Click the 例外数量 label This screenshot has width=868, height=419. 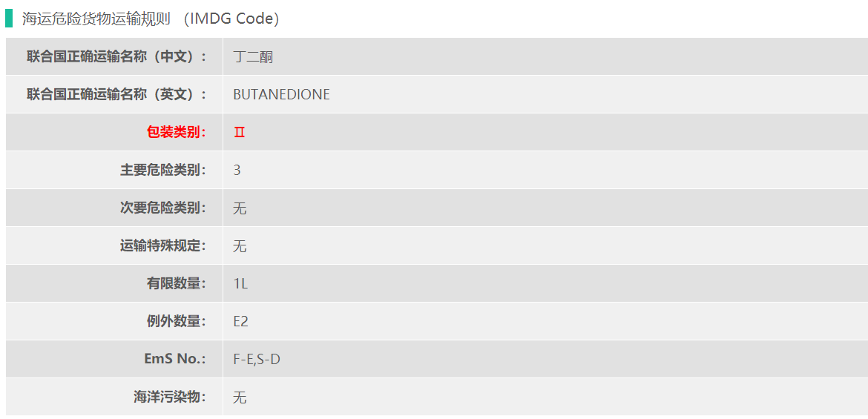pyautogui.click(x=177, y=321)
